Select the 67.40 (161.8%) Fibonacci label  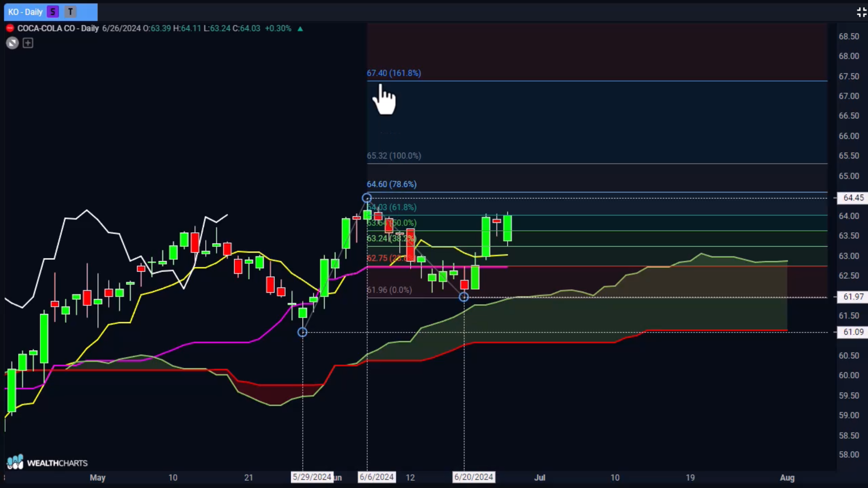point(394,73)
